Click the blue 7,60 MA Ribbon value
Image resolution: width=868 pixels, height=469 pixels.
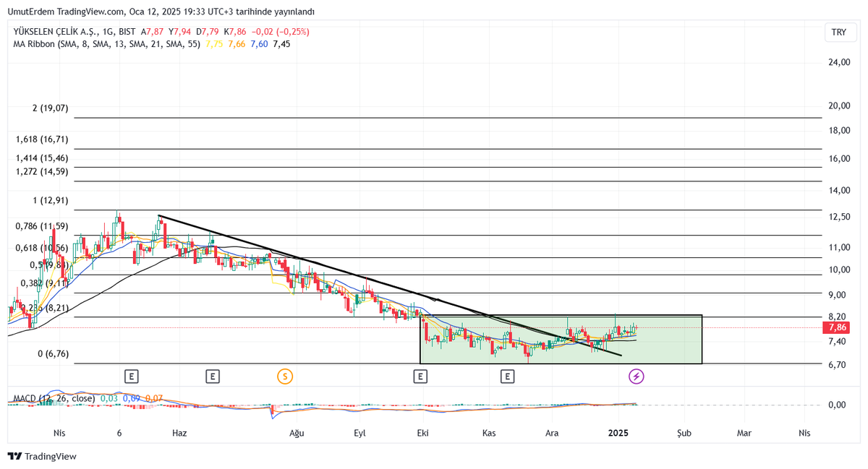click(x=259, y=44)
